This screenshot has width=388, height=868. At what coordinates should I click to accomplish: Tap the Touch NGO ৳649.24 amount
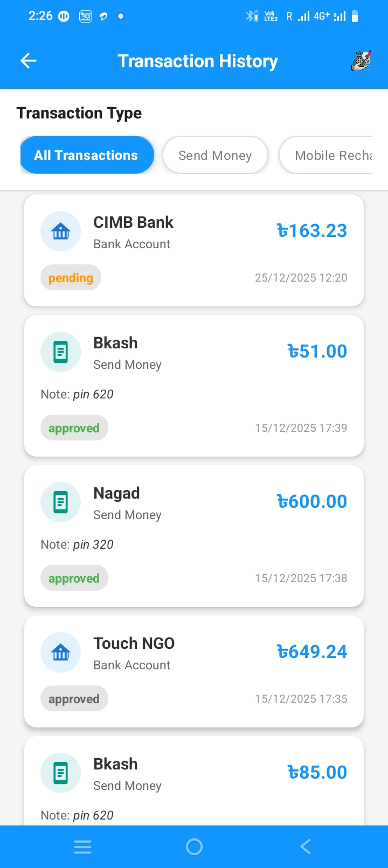coord(312,652)
